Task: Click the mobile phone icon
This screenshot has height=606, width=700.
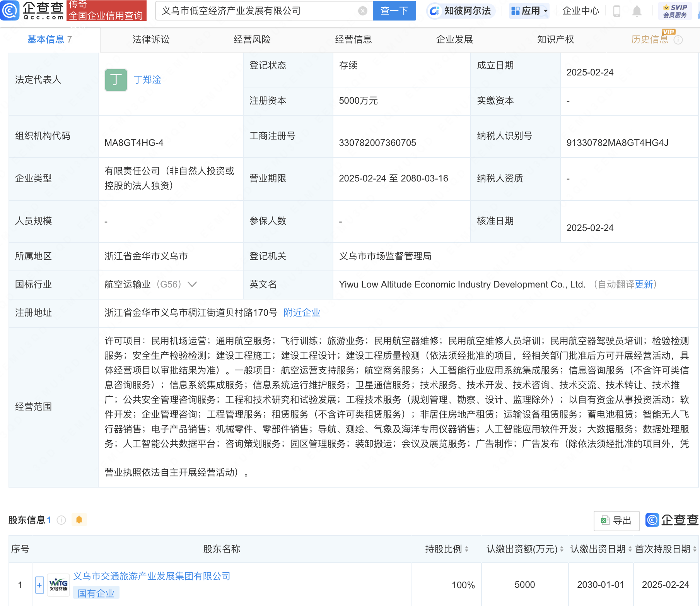Action: (617, 11)
